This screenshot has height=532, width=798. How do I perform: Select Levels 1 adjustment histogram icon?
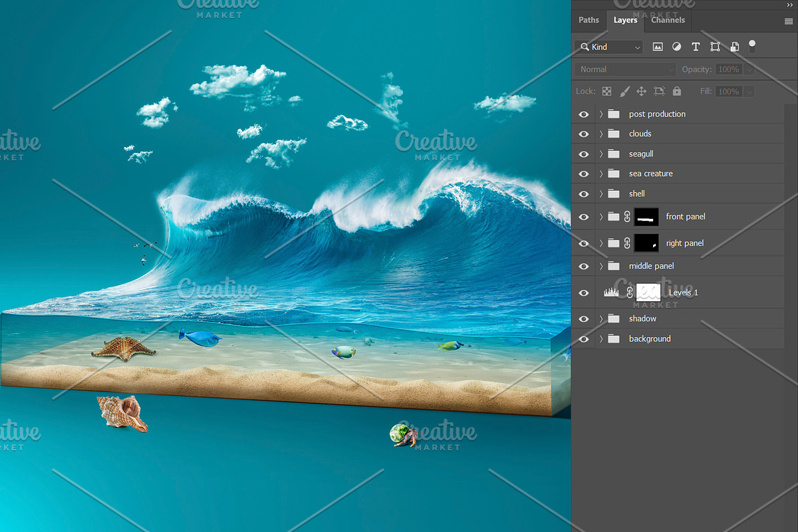point(611,292)
